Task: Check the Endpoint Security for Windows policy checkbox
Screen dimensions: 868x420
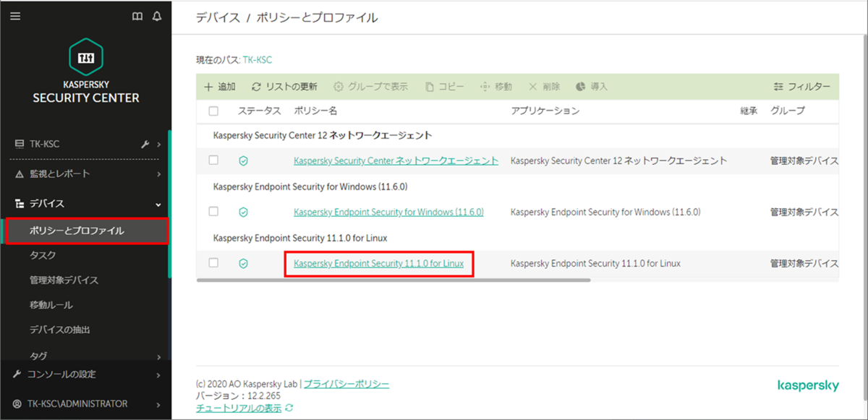Action: pyautogui.click(x=213, y=212)
